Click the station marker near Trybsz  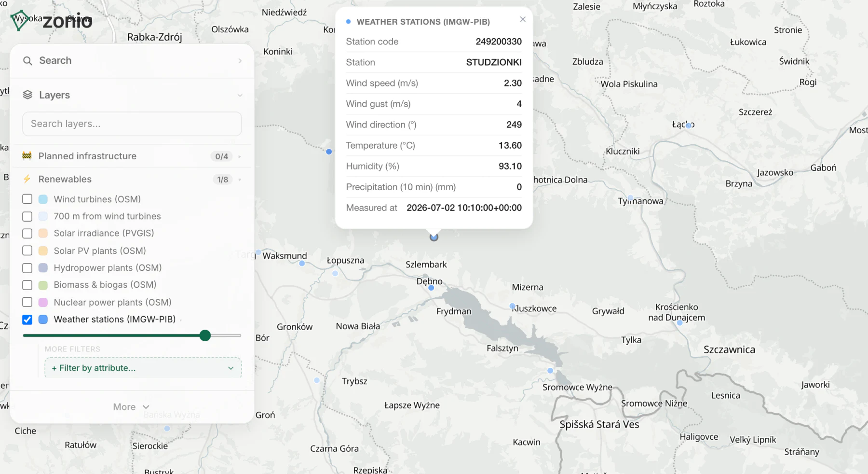pyautogui.click(x=317, y=380)
